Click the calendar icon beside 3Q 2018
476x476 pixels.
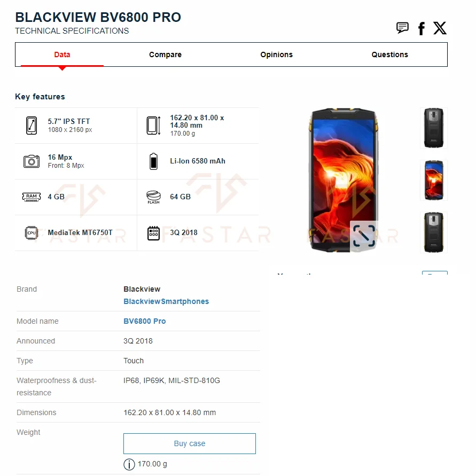pyautogui.click(x=154, y=233)
